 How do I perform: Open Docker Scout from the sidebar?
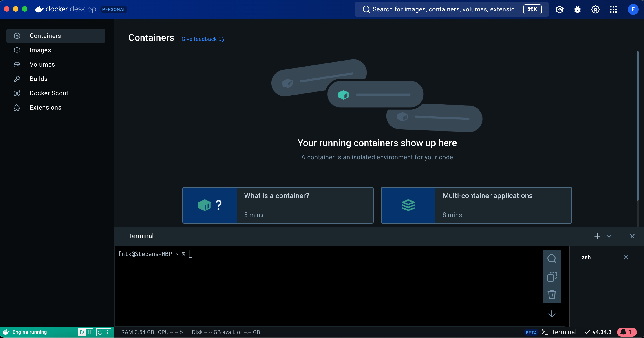click(49, 93)
